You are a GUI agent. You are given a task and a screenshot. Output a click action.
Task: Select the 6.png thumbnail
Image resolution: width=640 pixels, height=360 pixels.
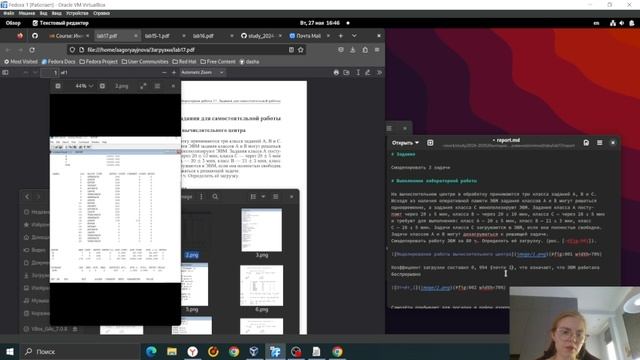pyautogui.click(x=262, y=285)
